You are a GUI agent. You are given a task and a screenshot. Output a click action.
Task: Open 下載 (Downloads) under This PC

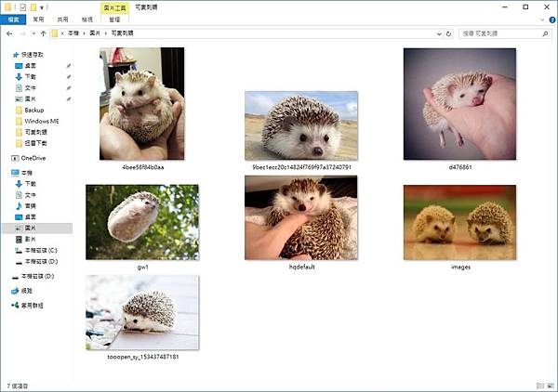point(31,184)
